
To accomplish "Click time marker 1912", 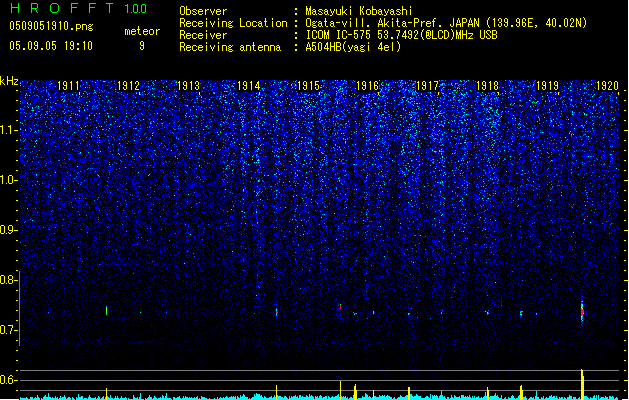I will [x=128, y=86].
